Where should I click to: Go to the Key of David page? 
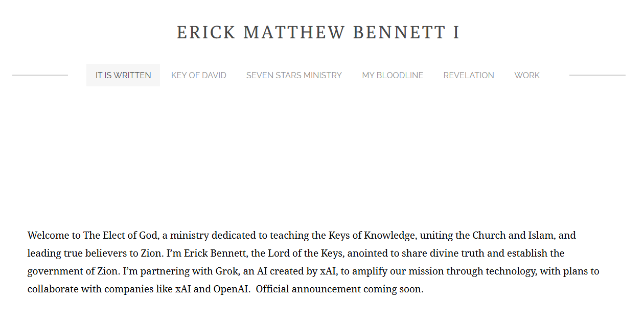[x=199, y=75]
